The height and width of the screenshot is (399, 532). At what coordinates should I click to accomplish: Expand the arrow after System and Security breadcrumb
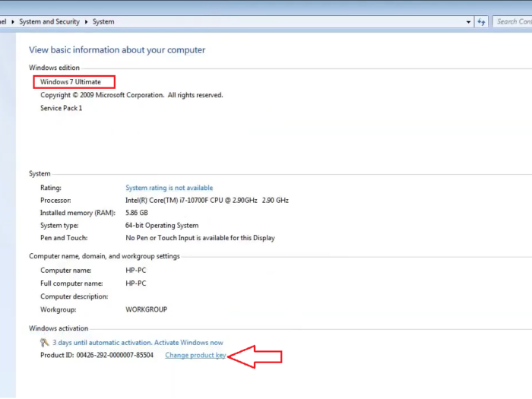pyautogui.click(x=86, y=22)
